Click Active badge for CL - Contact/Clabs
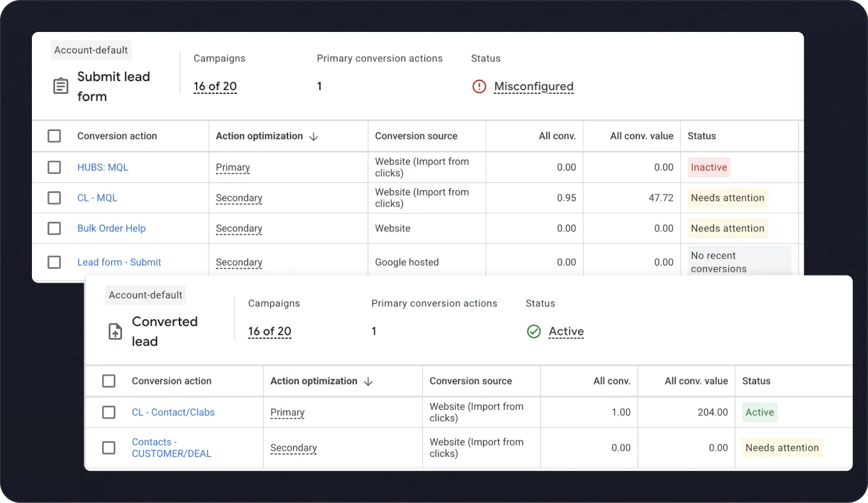Viewport: 868px width, 503px height. coord(760,412)
